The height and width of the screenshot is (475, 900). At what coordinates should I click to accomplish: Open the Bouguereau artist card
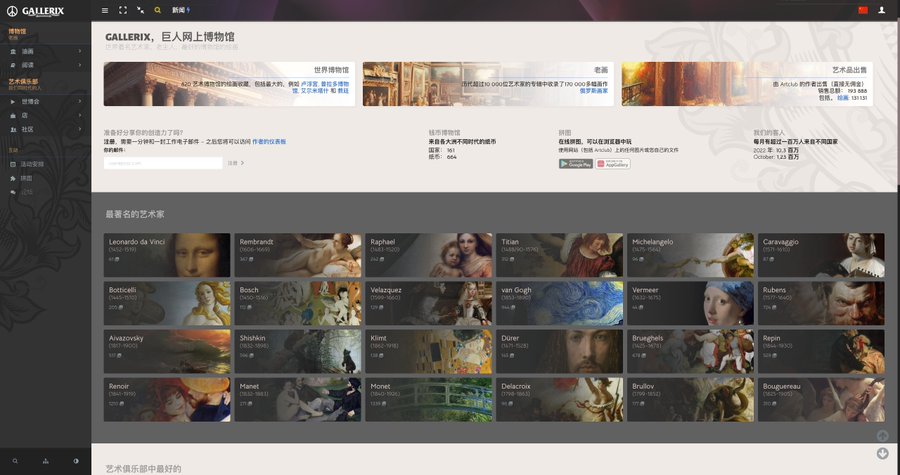[821, 399]
